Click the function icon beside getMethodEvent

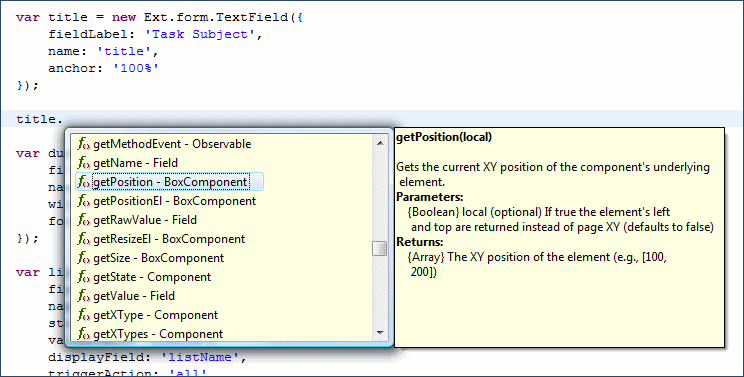[x=84, y=144]
